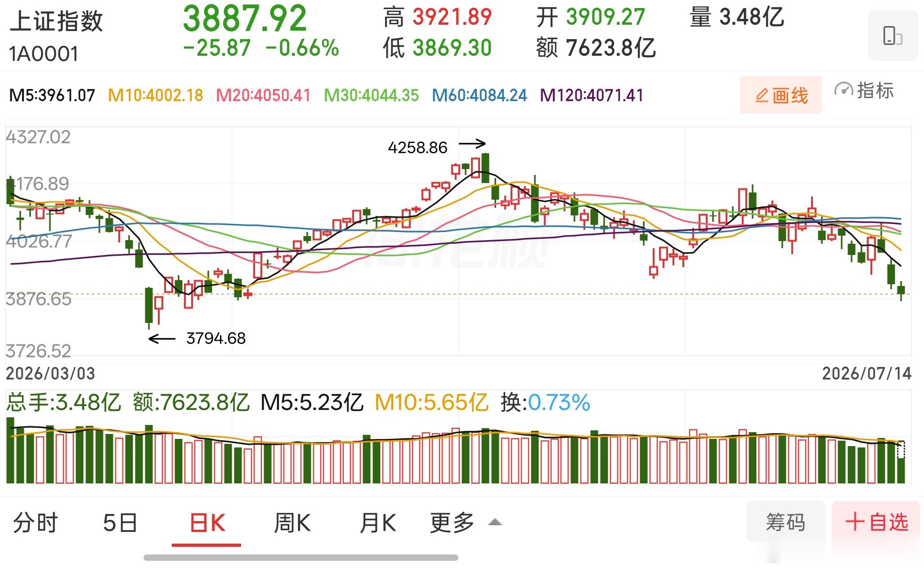Tap the 额:7623.8亿 label in volume panel
The image size is (924, 572).
[191, 402]
